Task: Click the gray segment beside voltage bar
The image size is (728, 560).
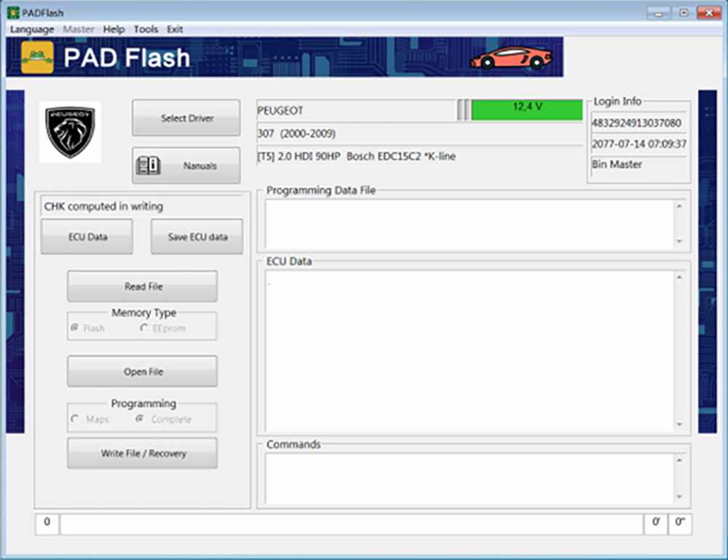Action: (x=463, y=110)
